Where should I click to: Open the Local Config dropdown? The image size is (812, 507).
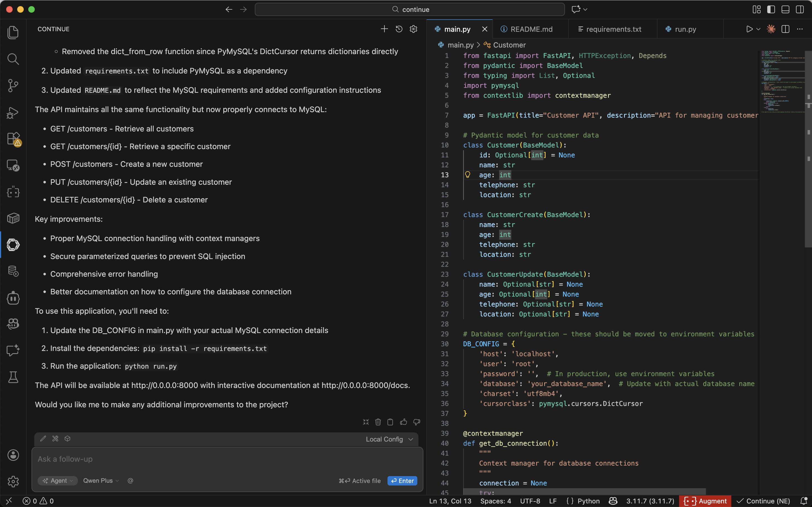tap(389, 439)
